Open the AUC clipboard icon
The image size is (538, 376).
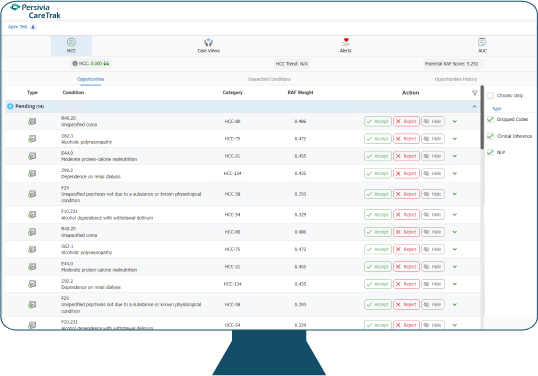(482, 42)
